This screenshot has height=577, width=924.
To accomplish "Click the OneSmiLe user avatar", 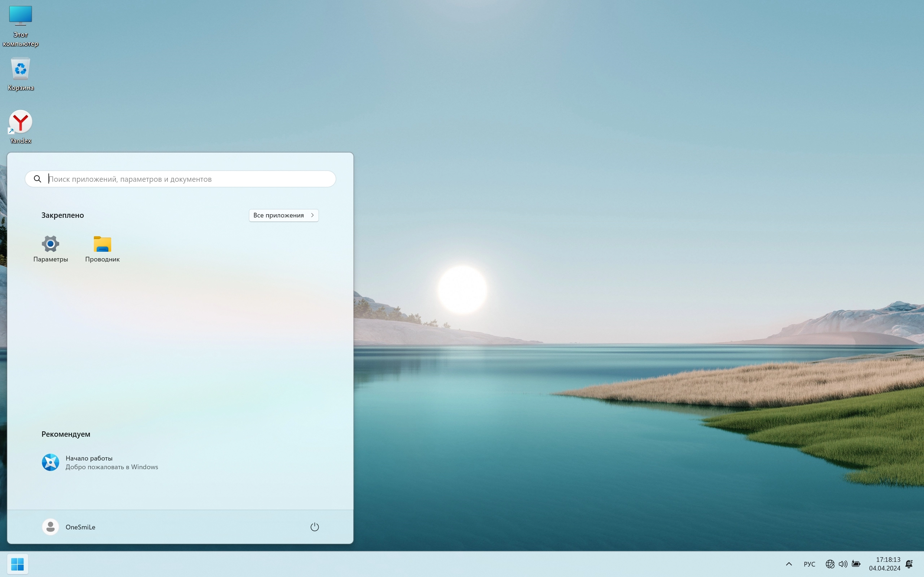I will tap(51, 527).
